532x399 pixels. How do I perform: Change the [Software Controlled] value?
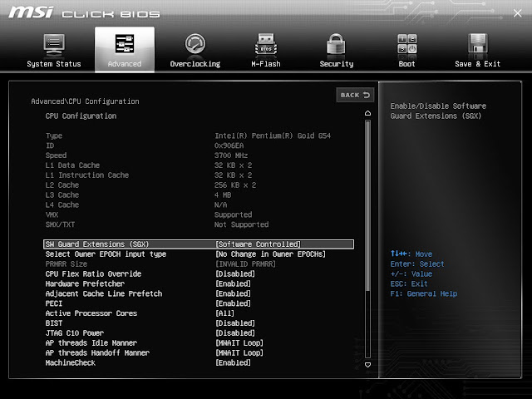click(x=259, y=244)
